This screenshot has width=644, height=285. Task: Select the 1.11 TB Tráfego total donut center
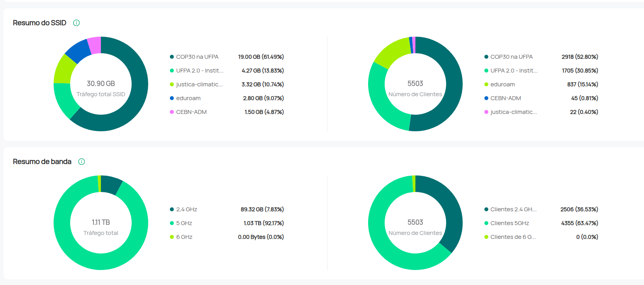[x=101, y=223]
